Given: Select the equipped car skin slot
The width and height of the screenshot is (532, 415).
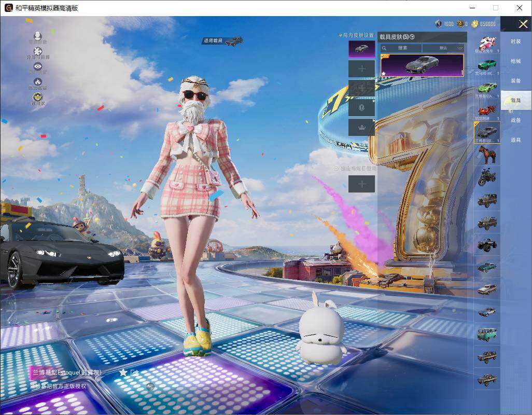Looking at the screenshot, I should click(x=362, y=49).
